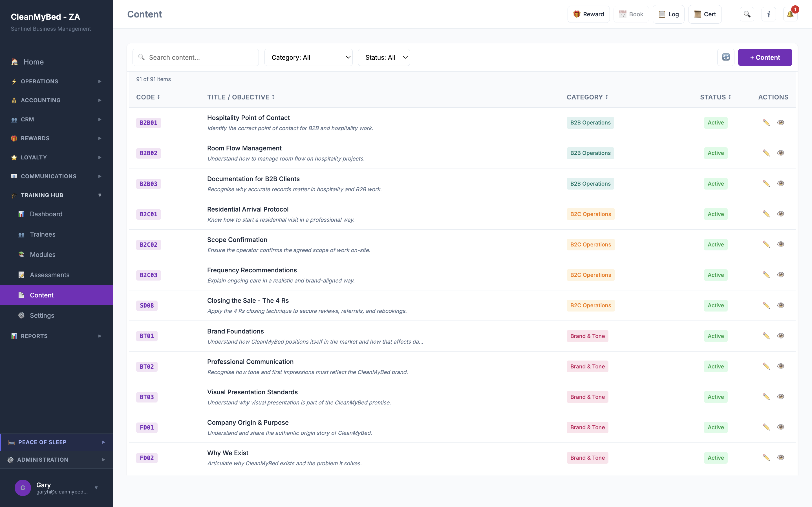Open the info icon in header
This screenshot has height=507, width=812.
[x=768, y=14]
